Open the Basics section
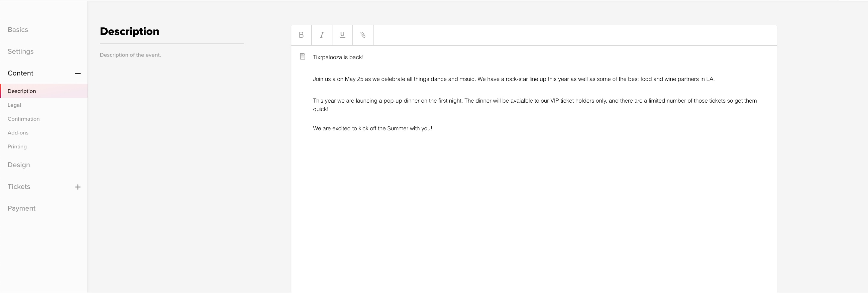868x293 pixels. click(18, 29)
